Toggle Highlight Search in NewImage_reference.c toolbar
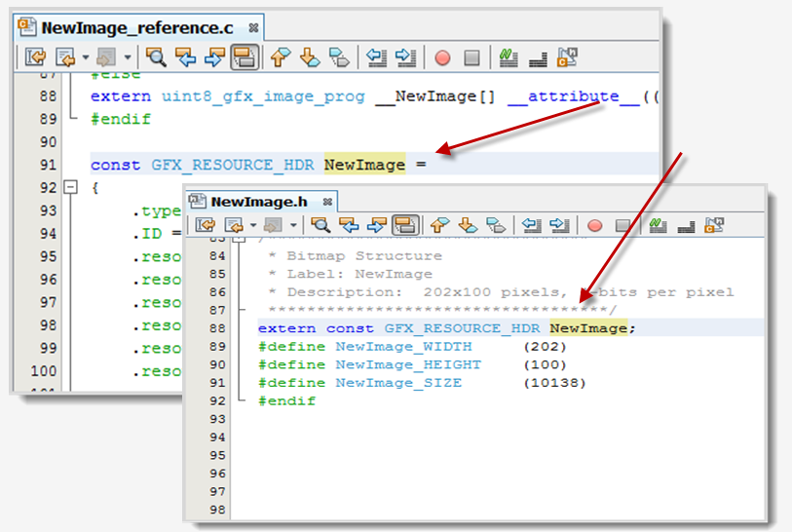Image resolution: width=792 pixels, height=532 pixels. click(x=244, y=57)
